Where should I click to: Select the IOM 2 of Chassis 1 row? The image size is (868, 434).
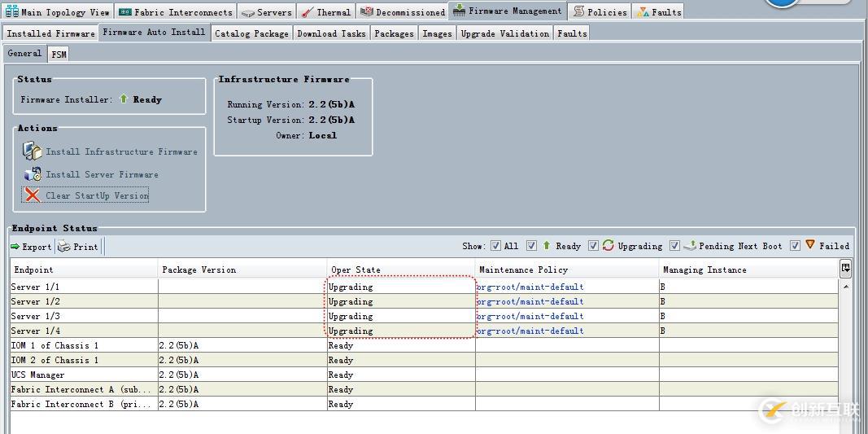coord(424,360)
